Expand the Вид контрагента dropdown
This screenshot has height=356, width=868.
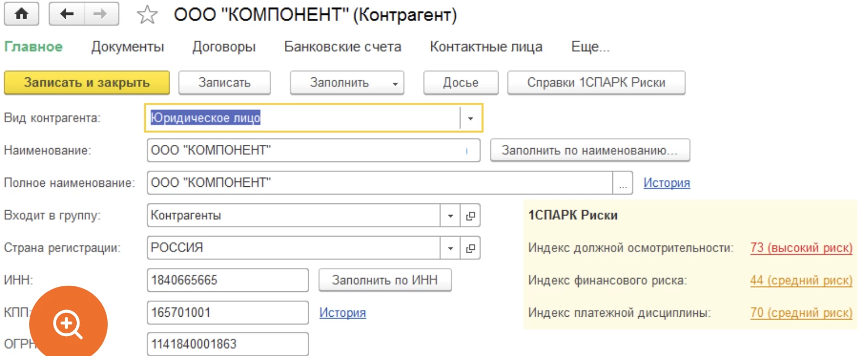[x=470, y=118]
